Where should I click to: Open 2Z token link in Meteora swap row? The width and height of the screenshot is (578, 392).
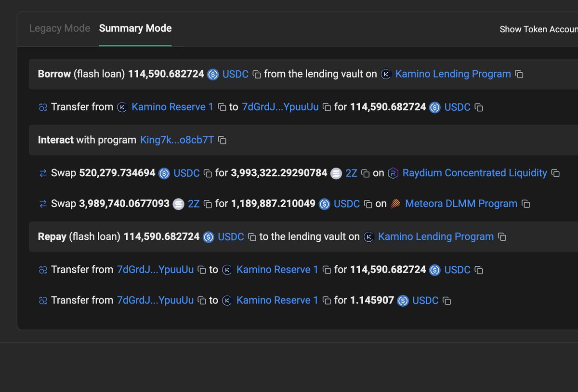[x=194, y=204]
